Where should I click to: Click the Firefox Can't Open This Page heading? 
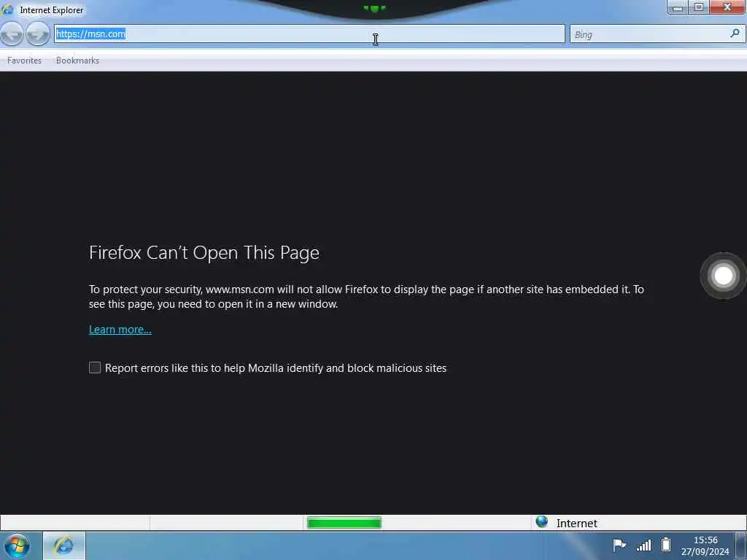(204, 253)
